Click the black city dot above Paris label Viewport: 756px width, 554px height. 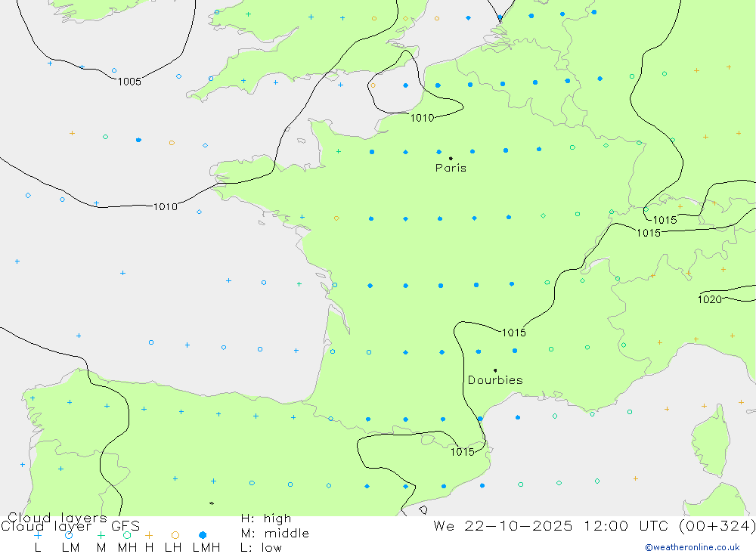(x=451, y=158)
